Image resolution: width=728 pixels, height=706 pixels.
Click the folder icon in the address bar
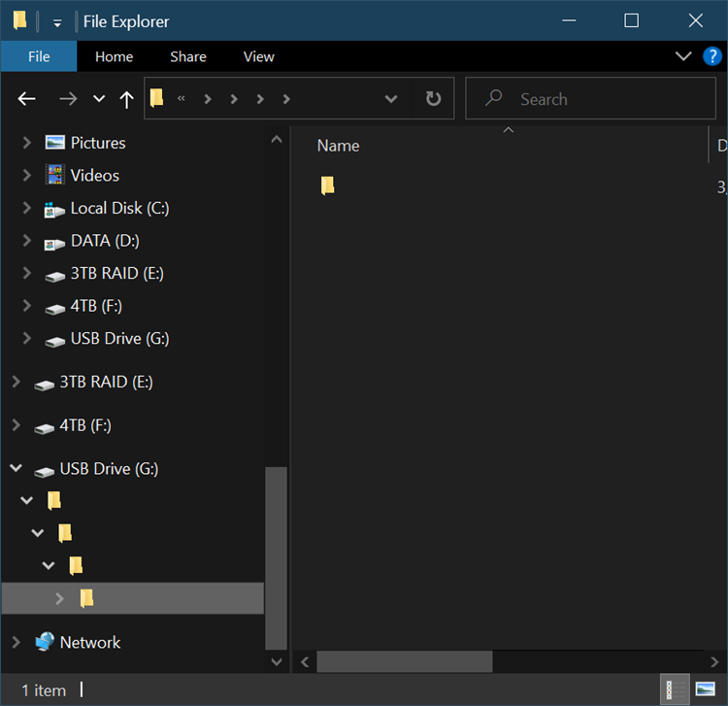coord(157,98)
